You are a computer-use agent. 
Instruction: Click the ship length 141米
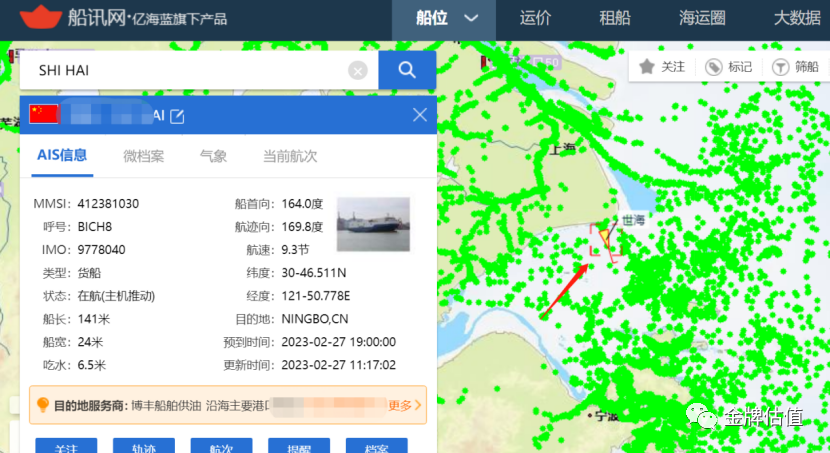point(94,319)
